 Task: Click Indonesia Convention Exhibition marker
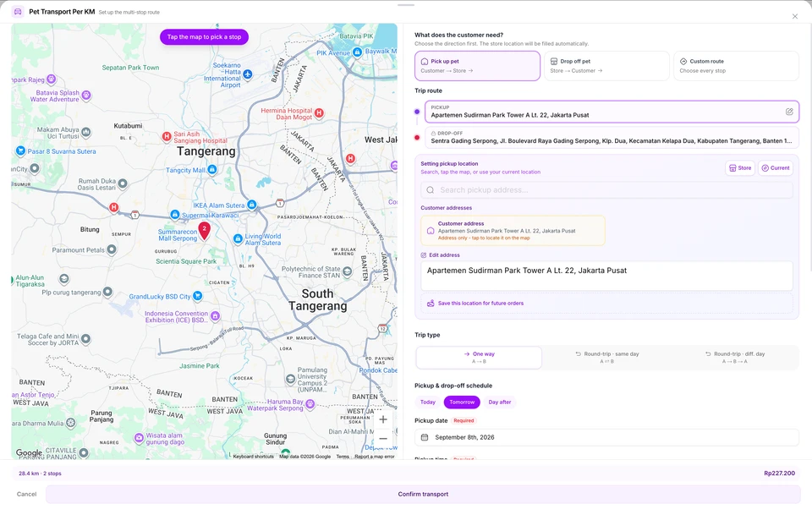216,316
